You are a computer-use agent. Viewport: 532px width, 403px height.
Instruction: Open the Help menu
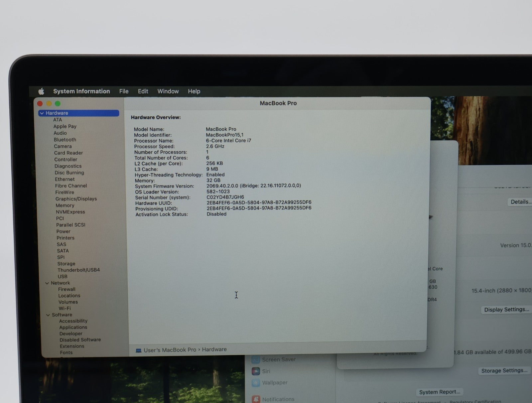(194, 91)
